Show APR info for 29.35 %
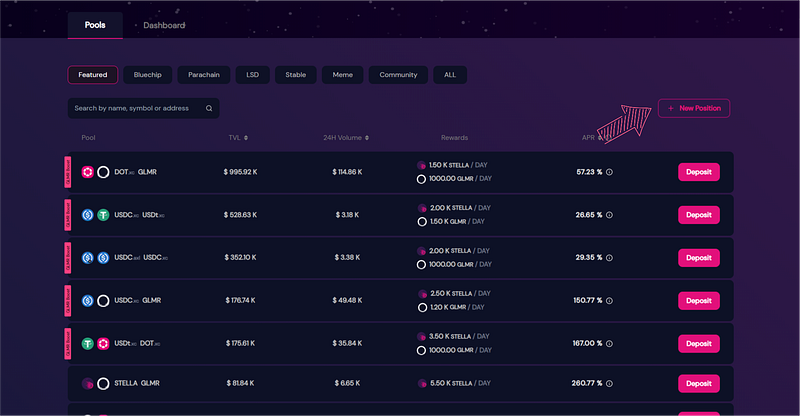Screen dimensions: 800x416 (609, 258)
